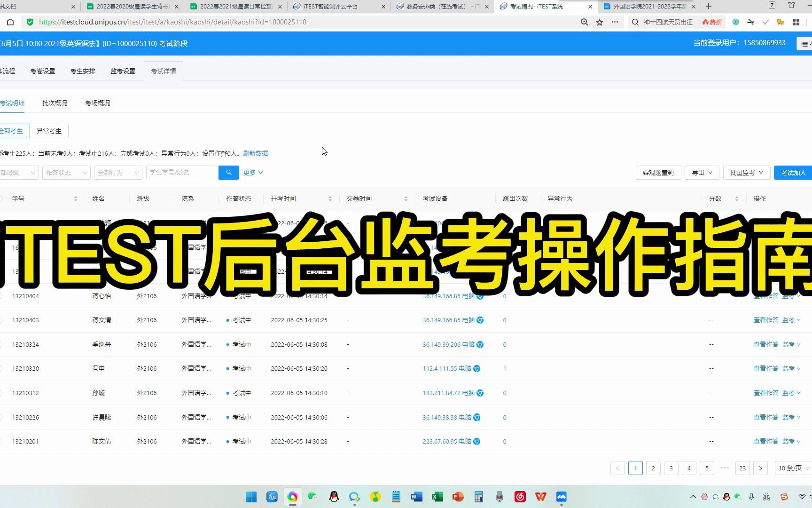Image resolution: width=812 pixels, height=508 pixels.
Task: Go to next results page arrow
Action: pos(760,468)
